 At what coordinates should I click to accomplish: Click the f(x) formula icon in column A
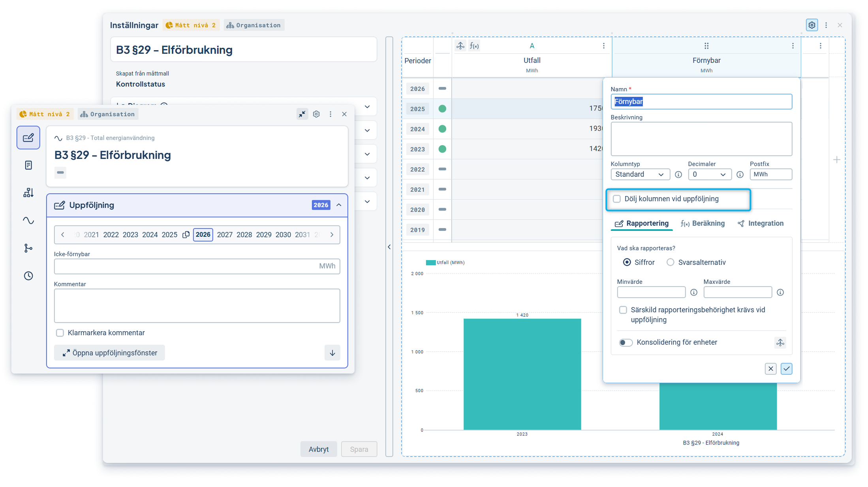474,46
